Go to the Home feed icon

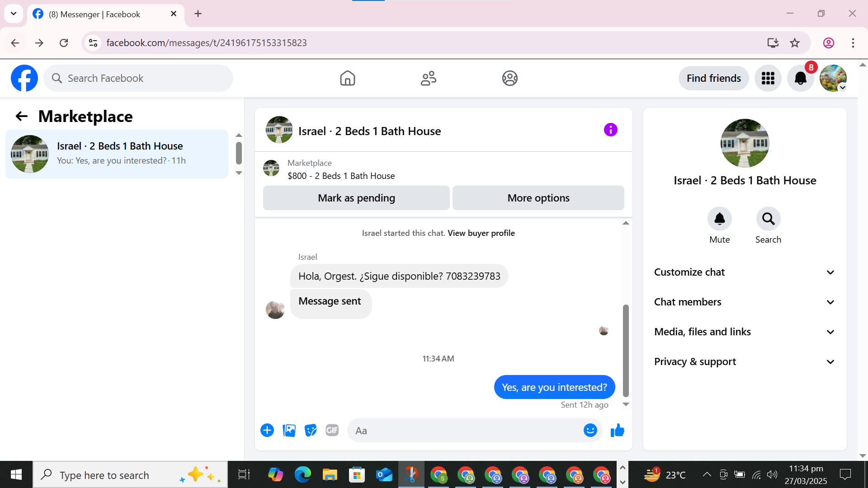point(347,78)
